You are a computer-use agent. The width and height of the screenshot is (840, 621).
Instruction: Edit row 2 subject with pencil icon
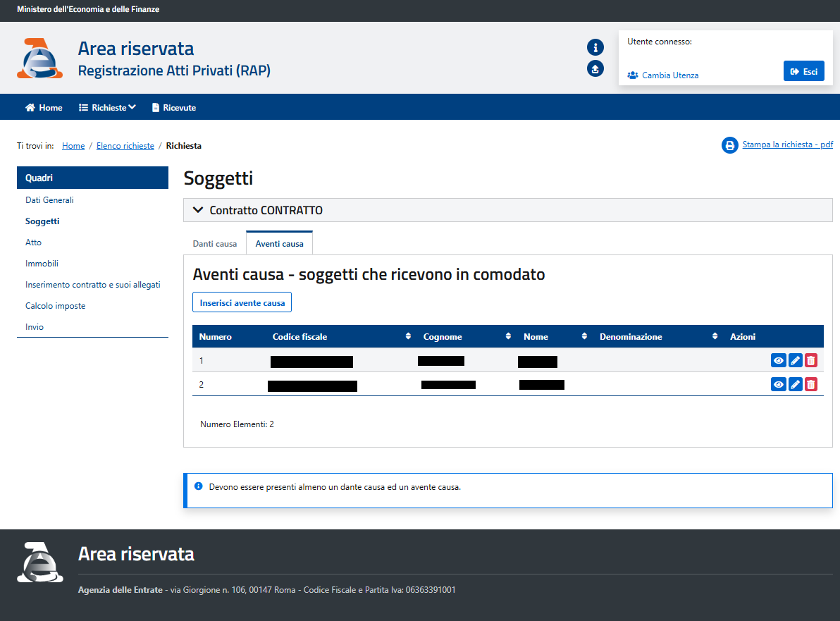pos(796,384)
